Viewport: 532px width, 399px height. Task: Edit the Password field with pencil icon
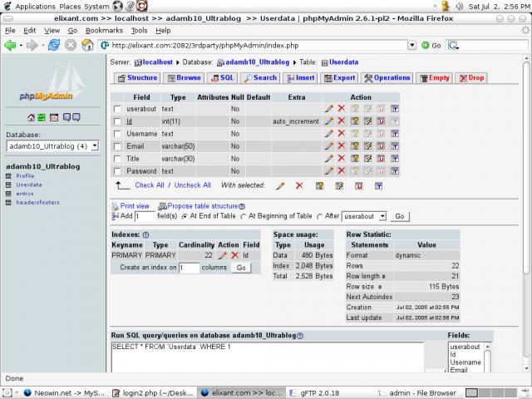pyautogui.click(x=328, y=171)
